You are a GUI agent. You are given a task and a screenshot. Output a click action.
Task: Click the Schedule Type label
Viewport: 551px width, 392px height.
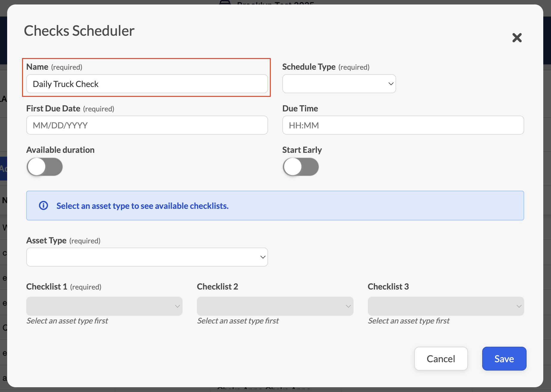pyautogui.click(x=309, y=67)
